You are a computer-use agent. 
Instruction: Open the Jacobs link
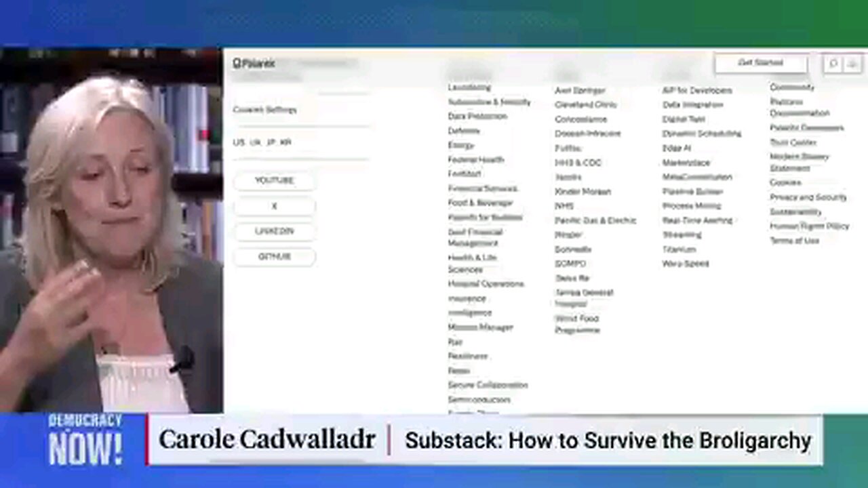pyautogui.click(x=568, y=178)
